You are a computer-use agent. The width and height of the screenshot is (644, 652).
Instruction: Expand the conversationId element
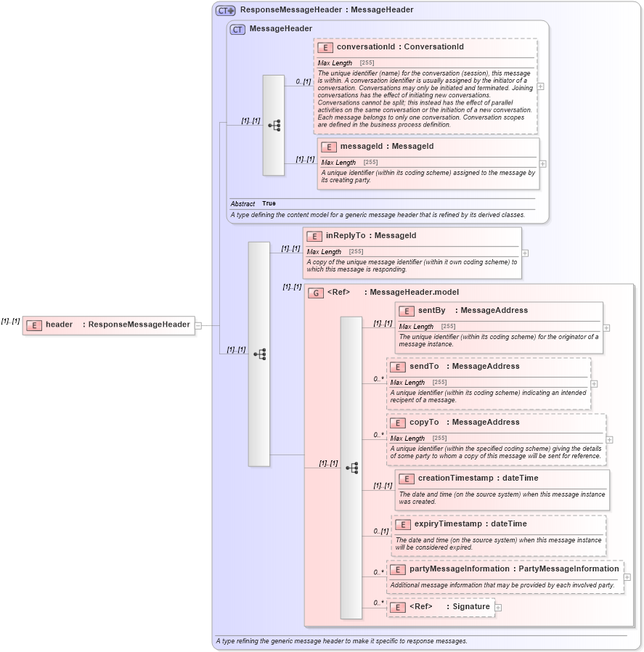coord(540,86)
